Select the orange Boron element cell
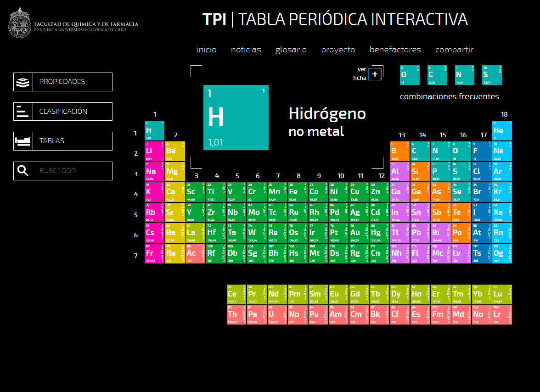This screenshot has width=540, height=392. coord(399,151)
